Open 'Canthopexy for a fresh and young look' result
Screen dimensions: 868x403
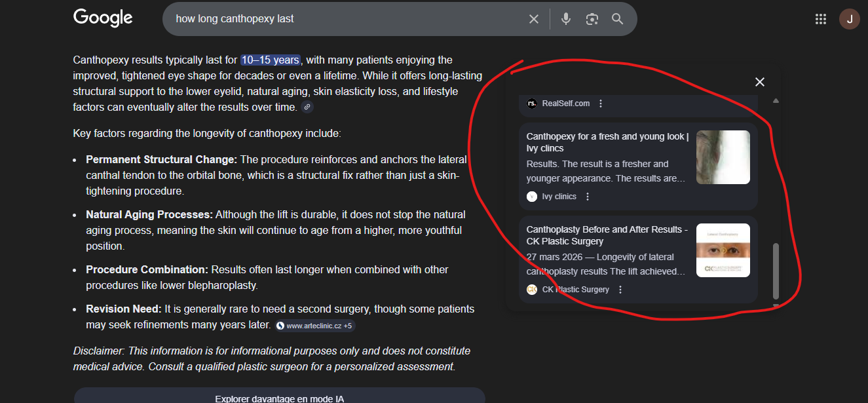(607, 142)
